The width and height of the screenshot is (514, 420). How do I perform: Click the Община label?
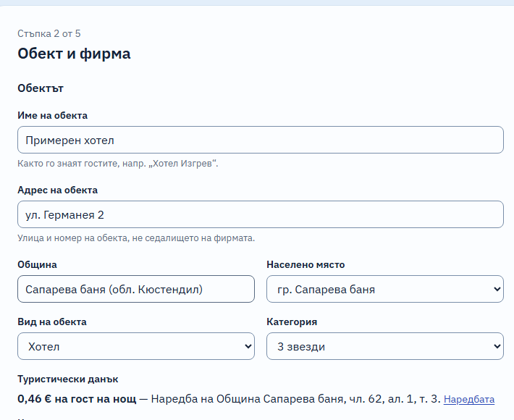(x=37, y=264)
